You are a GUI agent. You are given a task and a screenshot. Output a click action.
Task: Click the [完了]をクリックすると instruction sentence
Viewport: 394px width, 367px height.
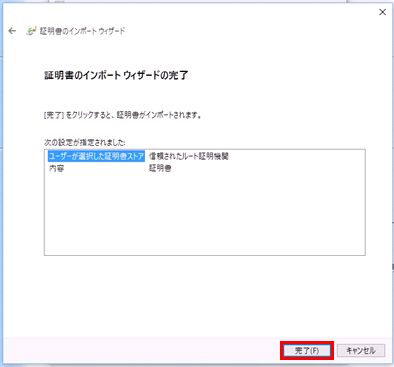tap(123, 115)
